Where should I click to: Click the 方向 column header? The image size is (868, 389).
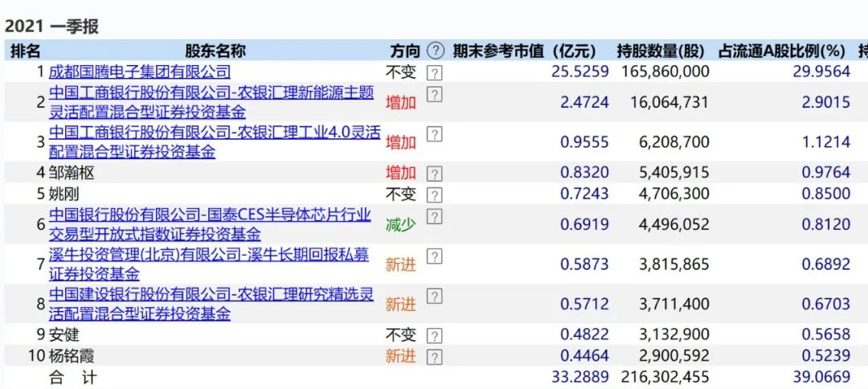click(404, 51)
